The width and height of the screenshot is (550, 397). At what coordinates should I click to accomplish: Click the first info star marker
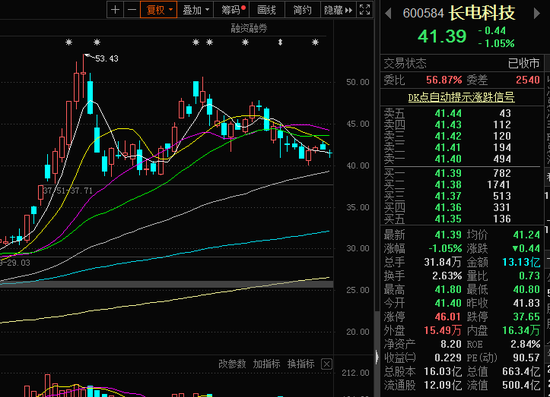69,42
